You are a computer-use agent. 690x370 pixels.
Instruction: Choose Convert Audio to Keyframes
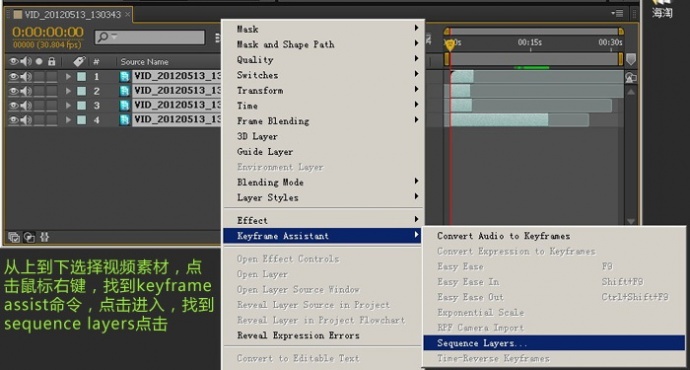click(554, 236)
